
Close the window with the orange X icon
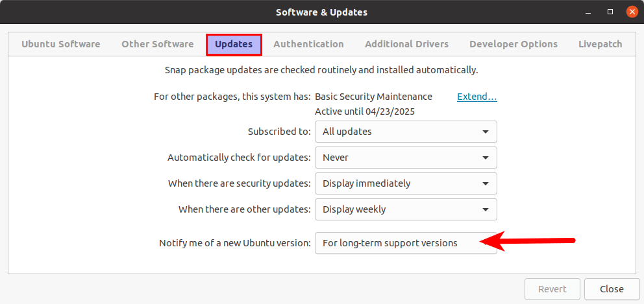point(630,12)
